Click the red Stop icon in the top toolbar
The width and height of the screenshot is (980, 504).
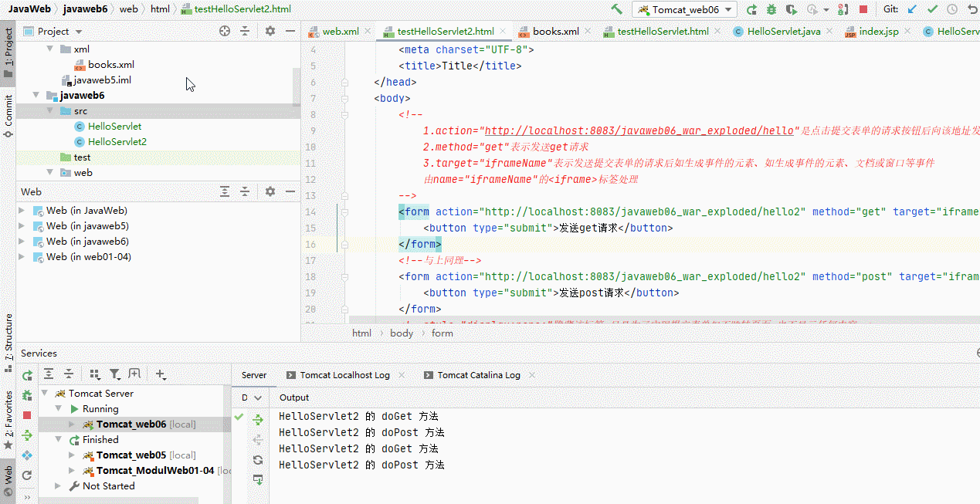tap(863, 9)
